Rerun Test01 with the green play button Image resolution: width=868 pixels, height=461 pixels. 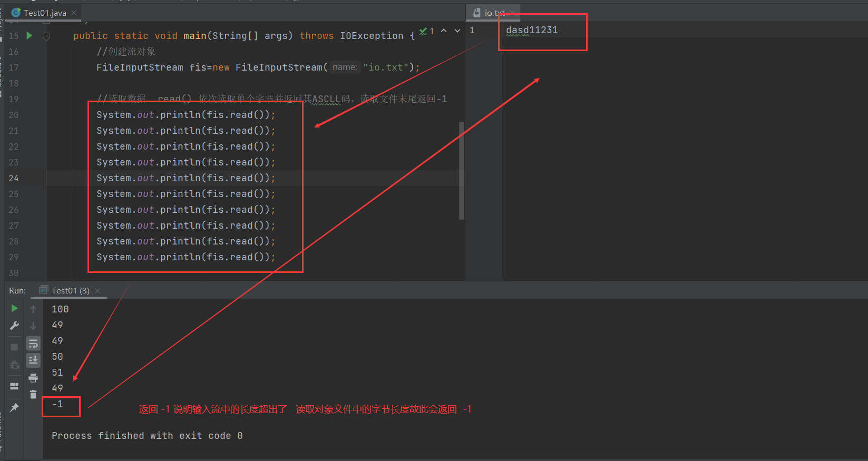tap(14, 309)
